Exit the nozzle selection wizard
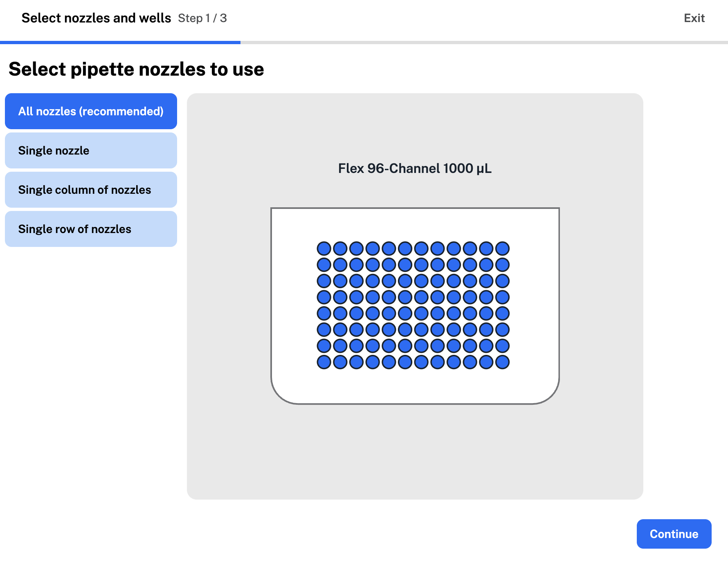Screen dimensions: 728x565 click(x=694, y=18)
